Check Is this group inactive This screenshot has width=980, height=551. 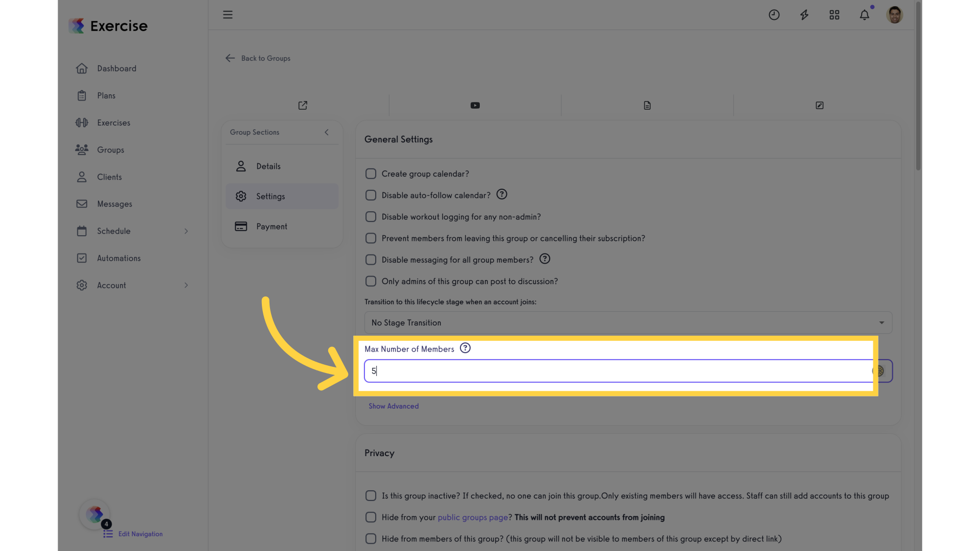click(x=371, y=496)
